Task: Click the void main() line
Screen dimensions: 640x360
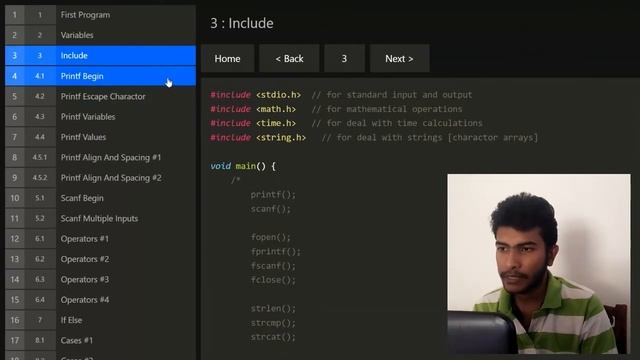Action: [x=243, y=166]
